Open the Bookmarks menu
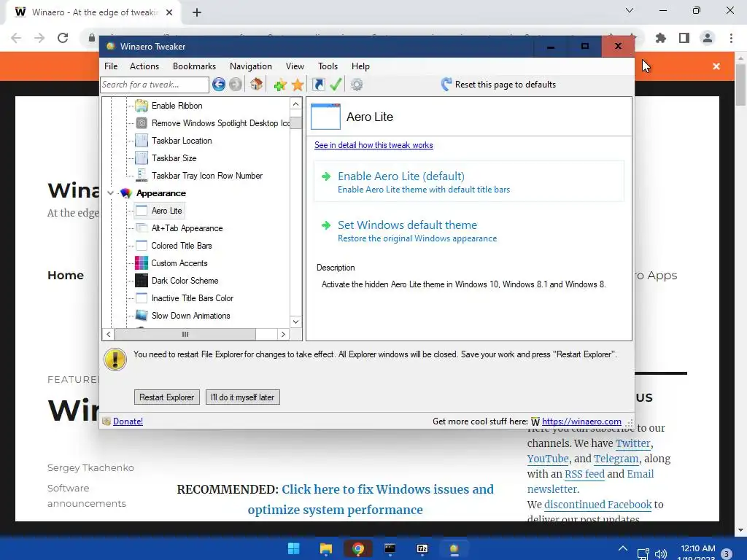The height and width of the screenshot is (560, 747). [x=194, y=66]
